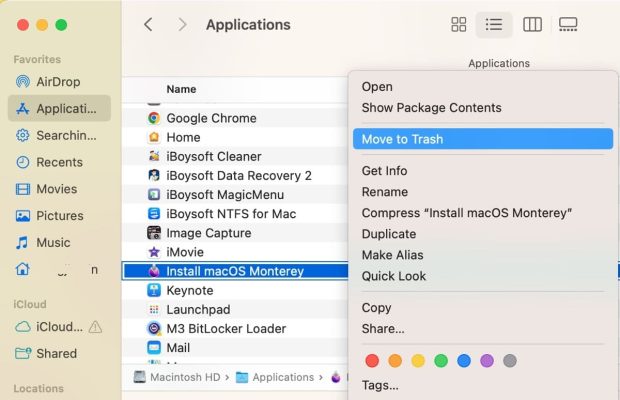
Task: Open iCloud Drive in the sidebar
Action: [49, 327]
